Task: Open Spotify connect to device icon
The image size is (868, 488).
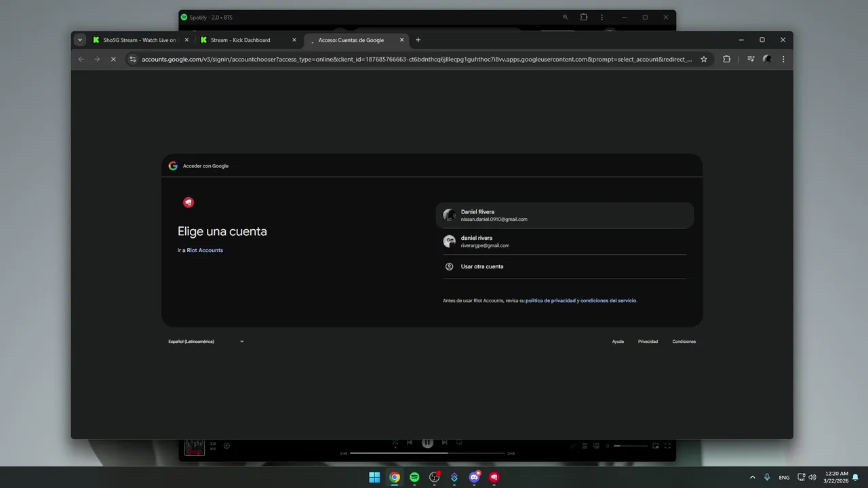Action: [x=596, y=446]
